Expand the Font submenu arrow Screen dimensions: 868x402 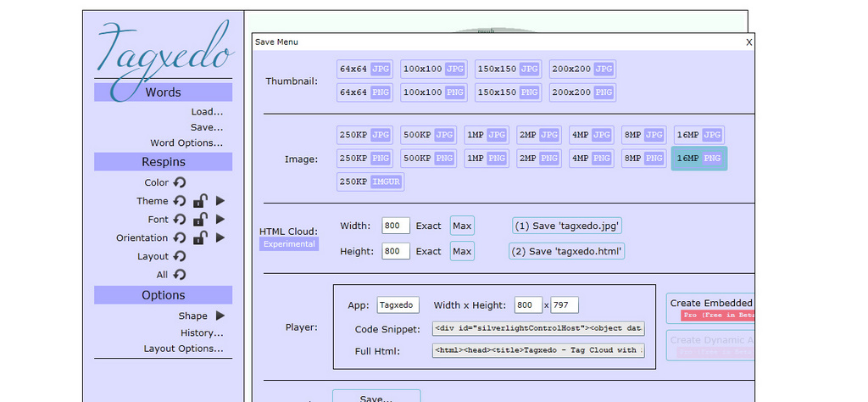coord(220,220)
